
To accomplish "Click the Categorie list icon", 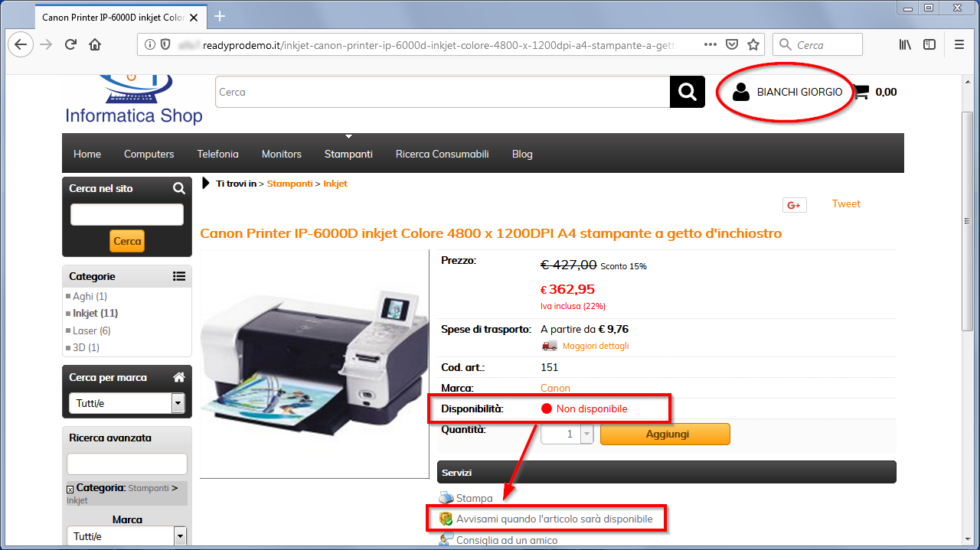I will pos(179,276).
